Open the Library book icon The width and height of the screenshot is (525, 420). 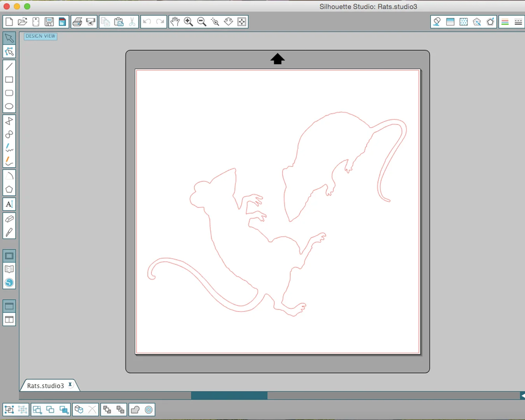click(9, 269)
